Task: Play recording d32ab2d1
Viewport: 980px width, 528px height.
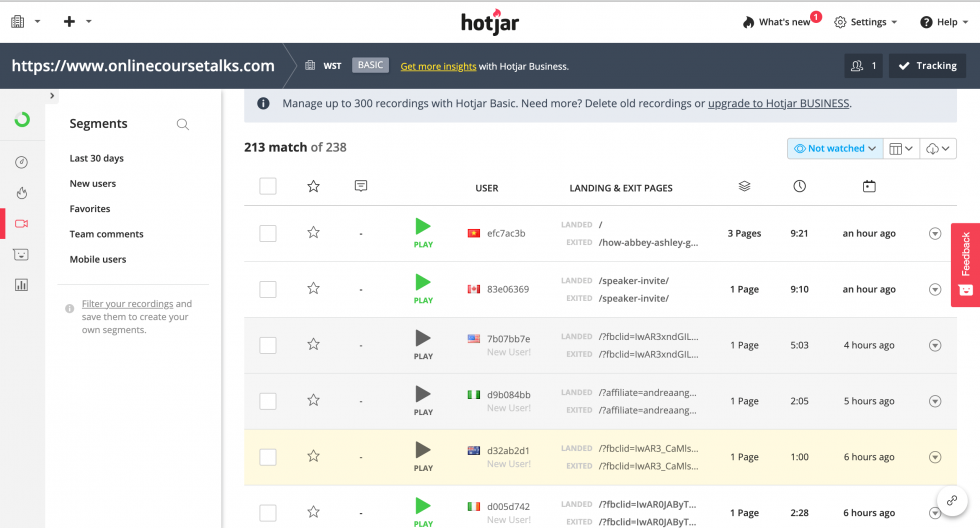Action: pos(423,457)
